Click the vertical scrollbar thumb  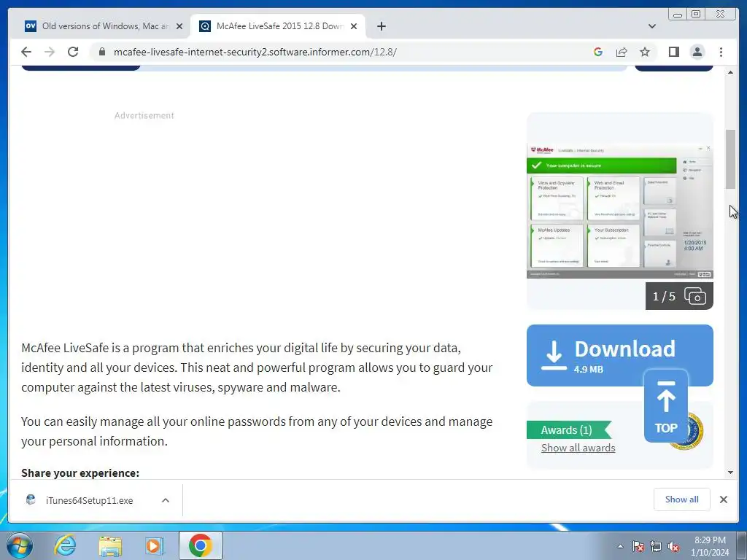730,159
